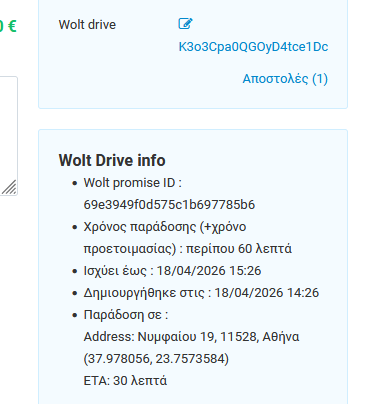Click the Wolt drive label
This screenshot has width=367, height=404.
(x=87, y=25)
